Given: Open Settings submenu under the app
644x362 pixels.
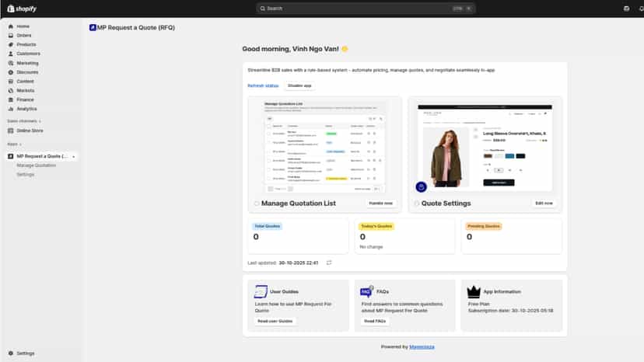Looking at the screenshot, I should 26,175.
